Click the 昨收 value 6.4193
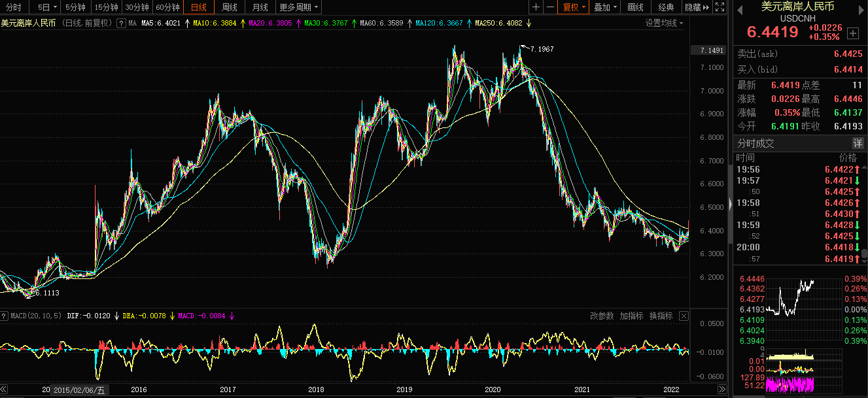Screen dimensions: 868x398 (848, 126)
